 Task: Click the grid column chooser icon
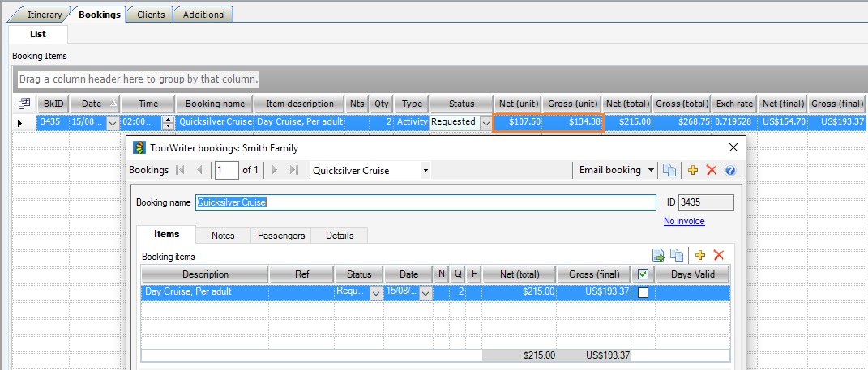[24, 104]
